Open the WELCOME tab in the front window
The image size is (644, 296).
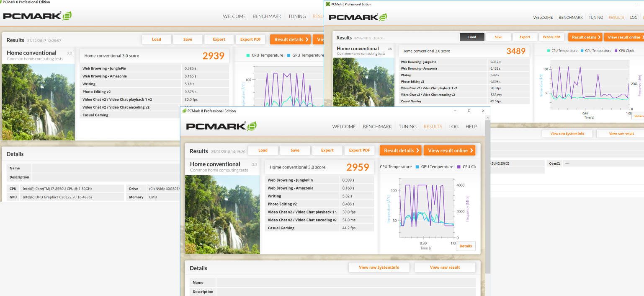click(344, 127)
